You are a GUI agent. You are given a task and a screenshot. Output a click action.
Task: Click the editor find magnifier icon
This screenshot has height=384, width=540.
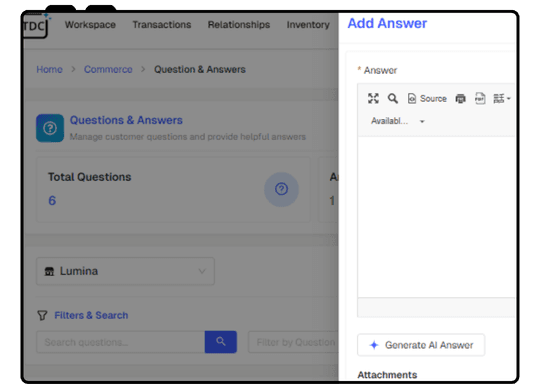pyautogui.click(x=393, y=98)
